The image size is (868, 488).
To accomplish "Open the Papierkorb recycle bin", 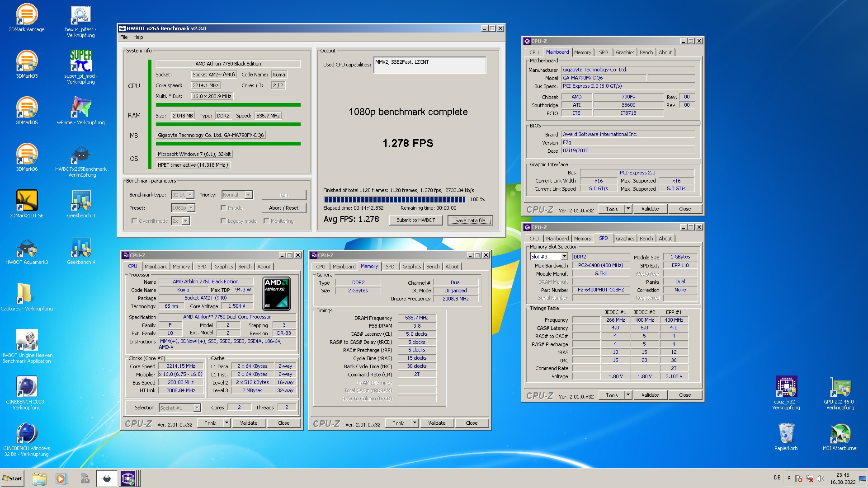I will (x=786, y=437).
